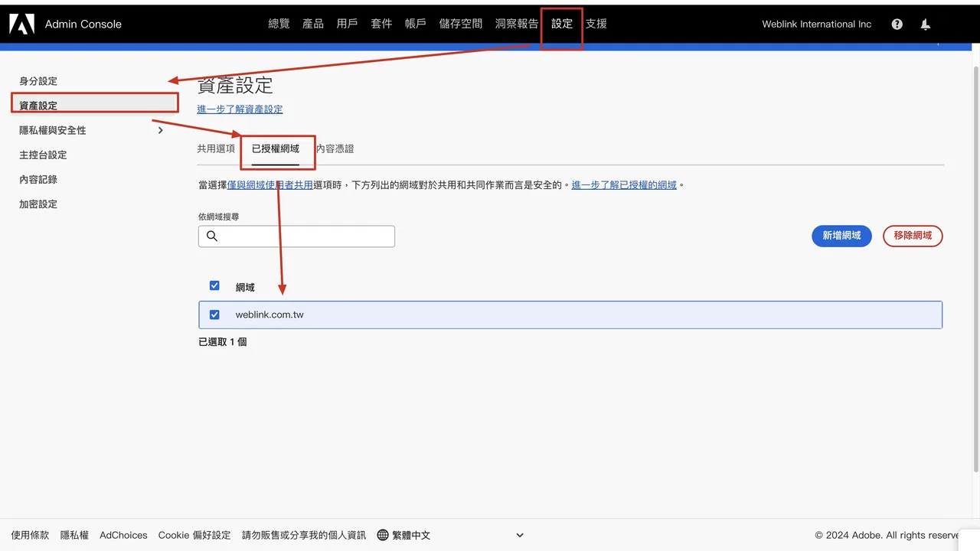Open the help question mark icon
This screenshot has width=980, height=551.
click(x=897, y=24)
